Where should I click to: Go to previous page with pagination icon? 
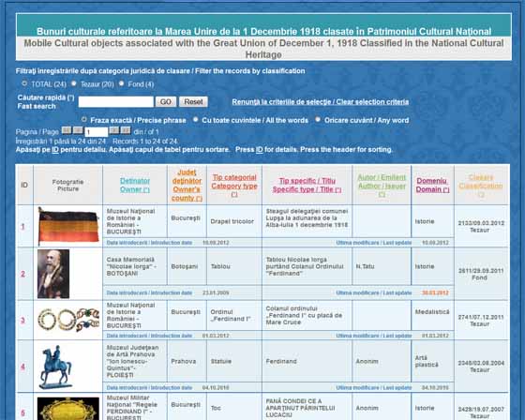click(x=78, y=130)
